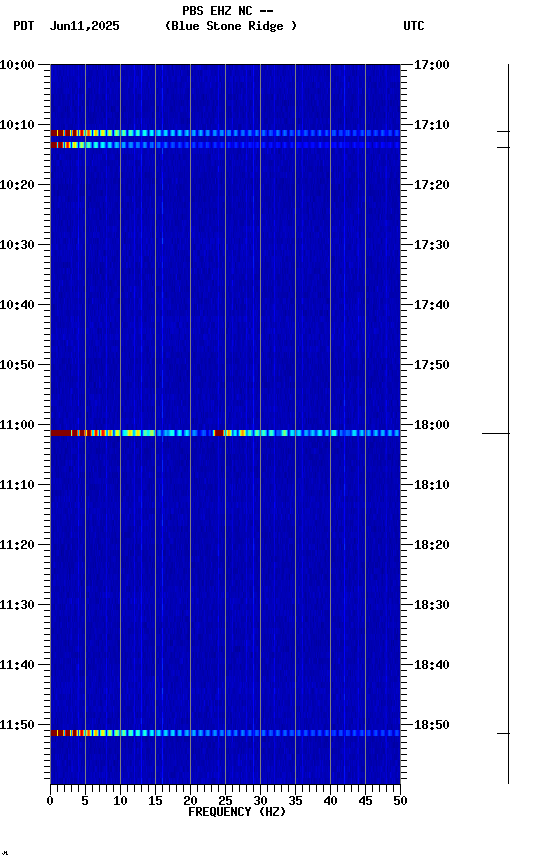Viewport: 552px width, 864px height.
Task: Click the 17:20 UTC time label
Action: pyautogui.click(x=432, y=185)
